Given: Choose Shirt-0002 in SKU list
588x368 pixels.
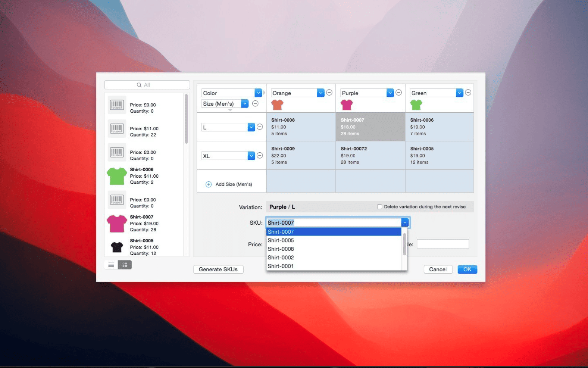Looking at the screenshot, I should pos(334,258).
